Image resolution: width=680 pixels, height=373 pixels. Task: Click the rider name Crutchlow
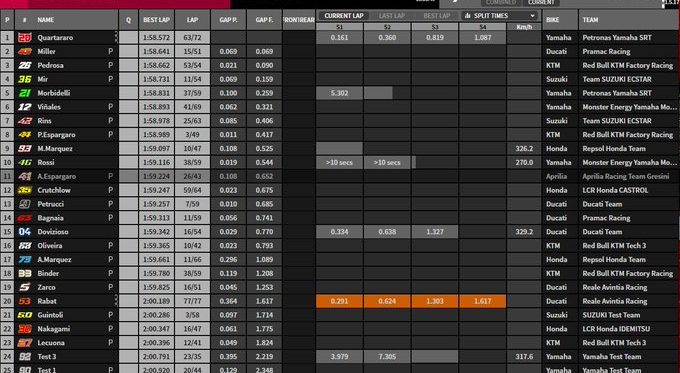tap(54, 190)
